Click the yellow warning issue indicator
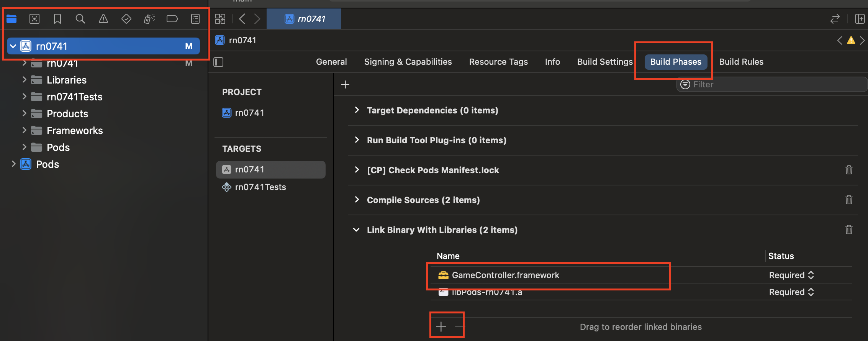Screen dimensions: 868x341 click(x=851, y=40)
